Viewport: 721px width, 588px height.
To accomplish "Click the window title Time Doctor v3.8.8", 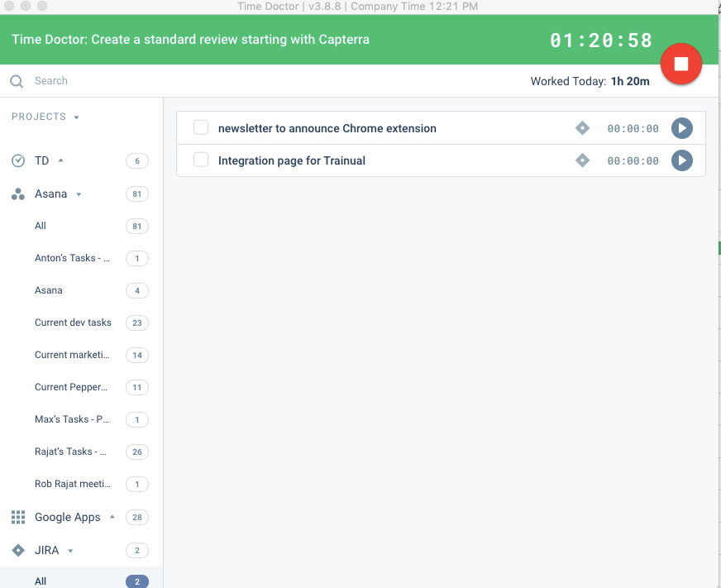I will point(357,7).
